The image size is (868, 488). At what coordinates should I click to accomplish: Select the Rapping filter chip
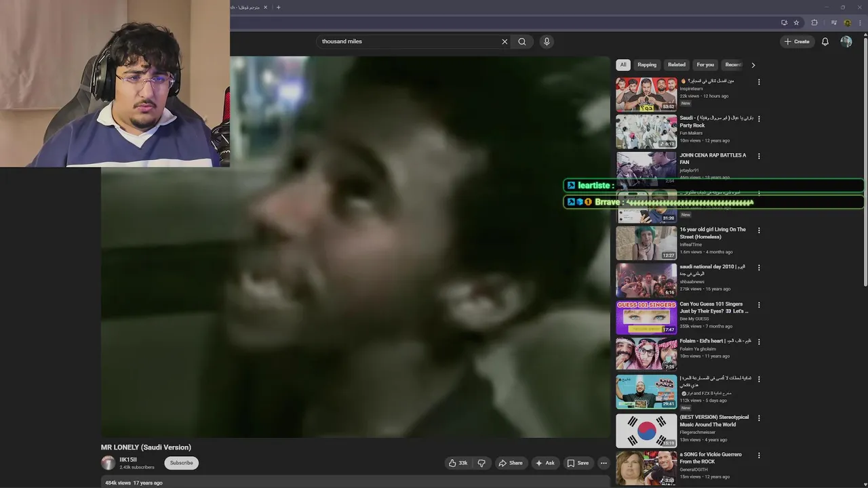click(x=647, y=65)
